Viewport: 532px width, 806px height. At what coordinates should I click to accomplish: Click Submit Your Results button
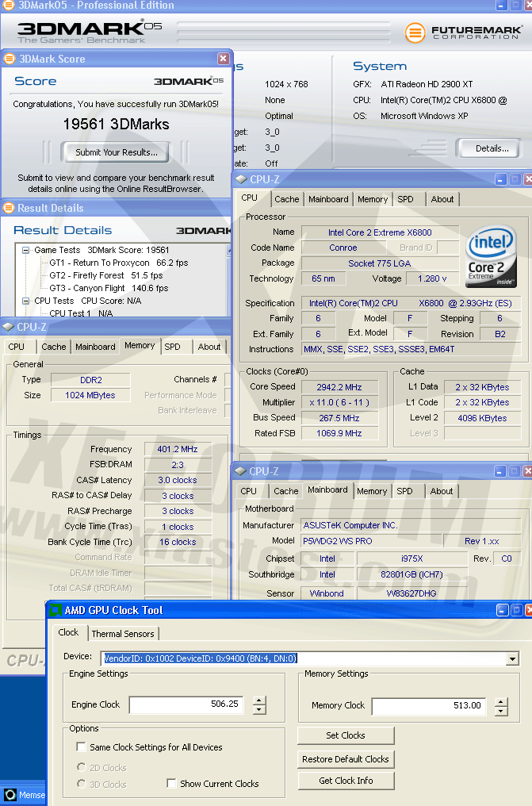(117, 152)
